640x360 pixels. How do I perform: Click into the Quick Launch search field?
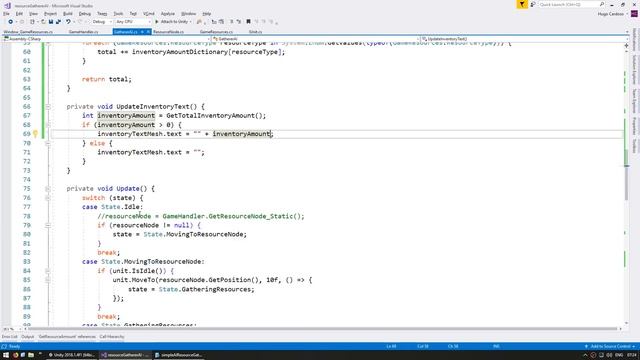[569, 4]
